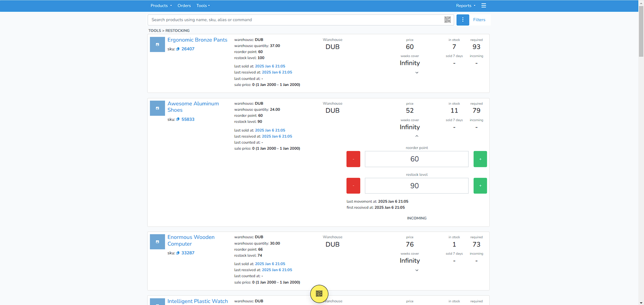Click the QR scanner icon in search bar
The image size is (644, 305).
point(447,20)
